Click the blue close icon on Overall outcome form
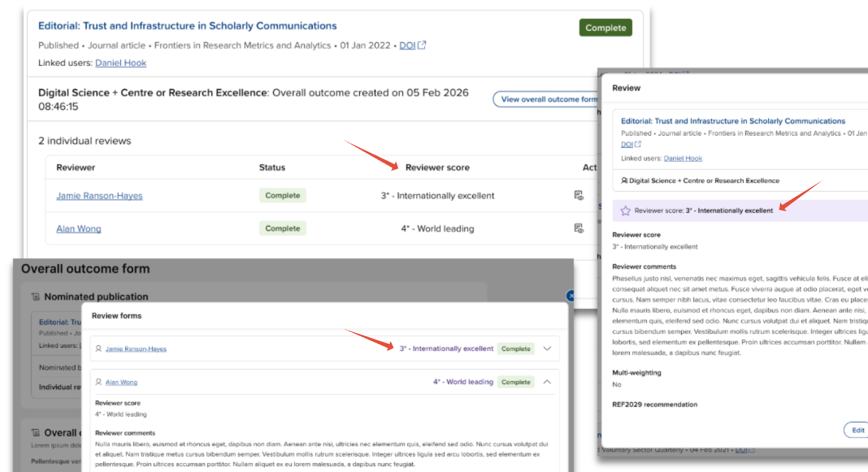This screenshot has height=472, width=868. (x=570, y=296)
